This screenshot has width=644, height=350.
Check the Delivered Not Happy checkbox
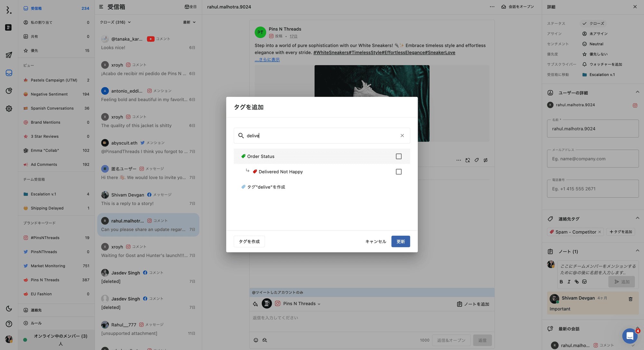coord(399,172)
